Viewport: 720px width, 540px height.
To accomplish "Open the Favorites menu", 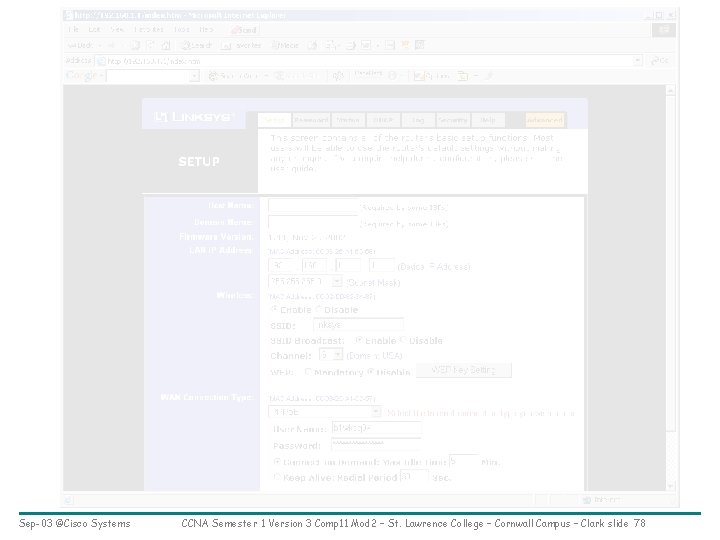I will pos(149,29).
